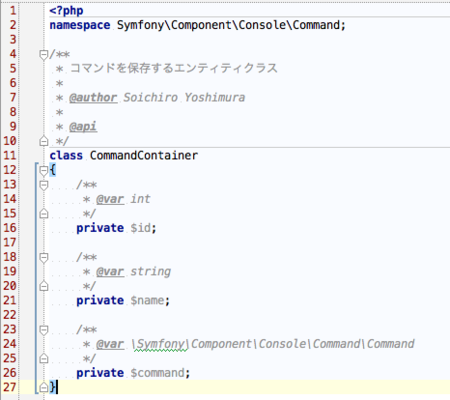Click @var tag on line 19
Image resolution: width=450 pixels, height=400 pixels.
[x=110, y=272]
